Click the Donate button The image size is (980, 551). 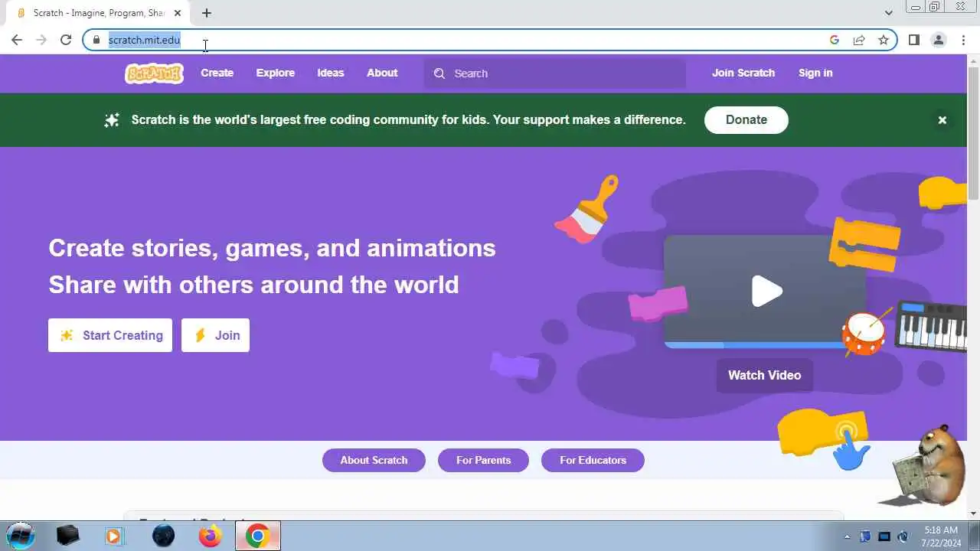tap(746, 120)
